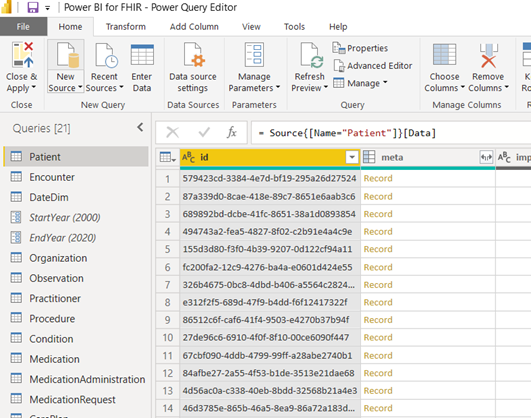
Task: Open the Recent Sources icon
Action: pyautogui.click(x=106, y=55)
